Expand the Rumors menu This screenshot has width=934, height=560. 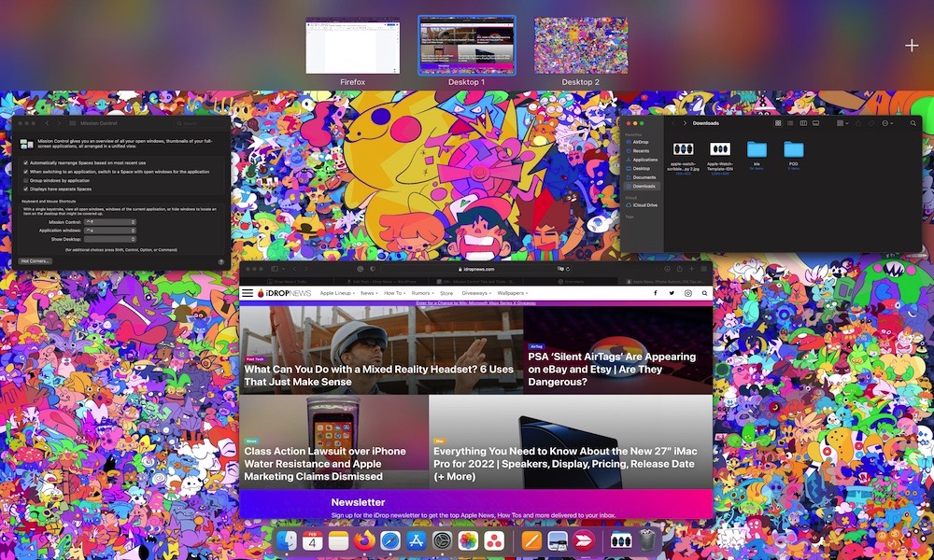point(423,293)
